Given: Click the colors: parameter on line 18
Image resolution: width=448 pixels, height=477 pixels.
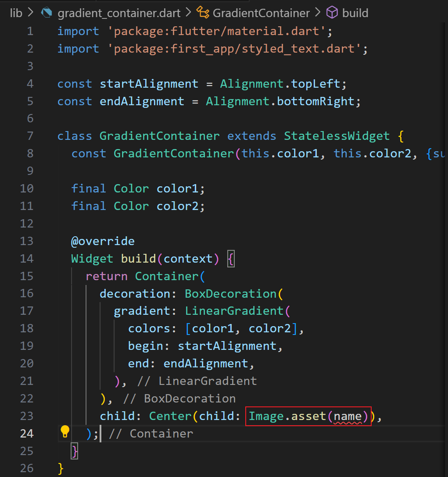Looking at the screenshot, I should [x=152, y=328].
